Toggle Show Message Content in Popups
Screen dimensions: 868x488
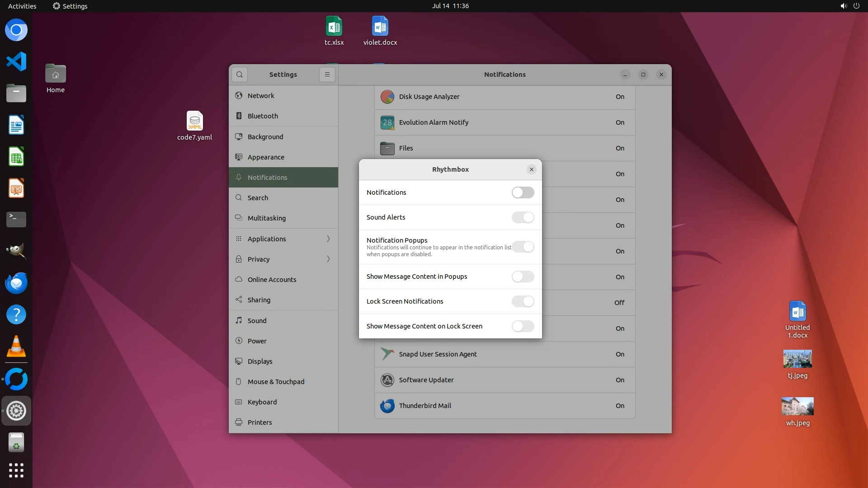[x=523, y=277]
